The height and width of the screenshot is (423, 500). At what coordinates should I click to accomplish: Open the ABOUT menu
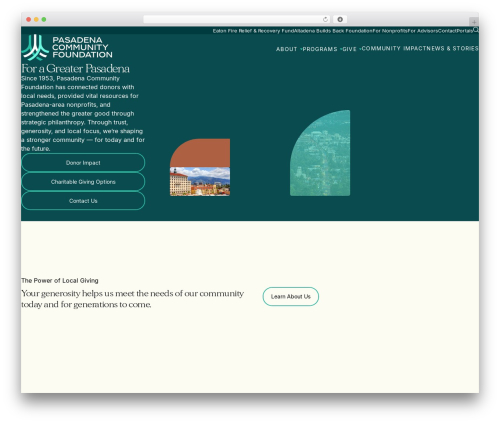point(286,49)
